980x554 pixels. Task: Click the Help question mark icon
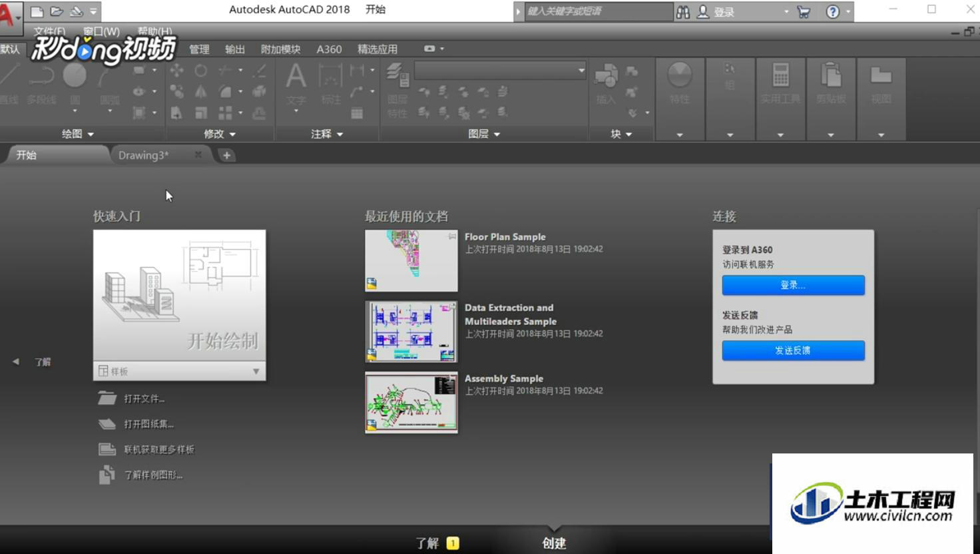tap(833, 12)
